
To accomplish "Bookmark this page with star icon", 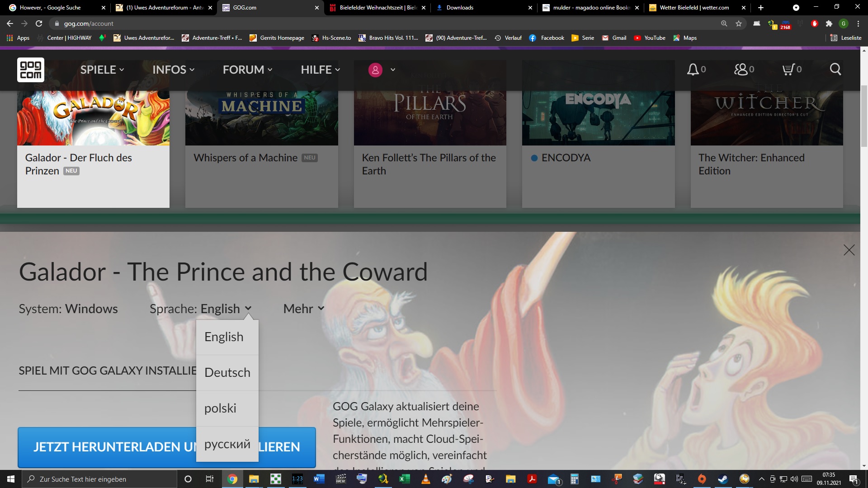I will pyautogui.click(x=739, y=23).
